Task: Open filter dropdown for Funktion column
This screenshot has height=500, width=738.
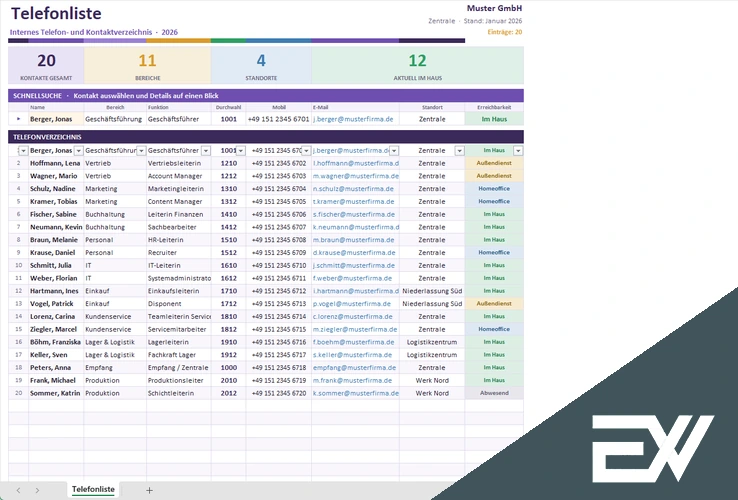Action: point(206,151)
